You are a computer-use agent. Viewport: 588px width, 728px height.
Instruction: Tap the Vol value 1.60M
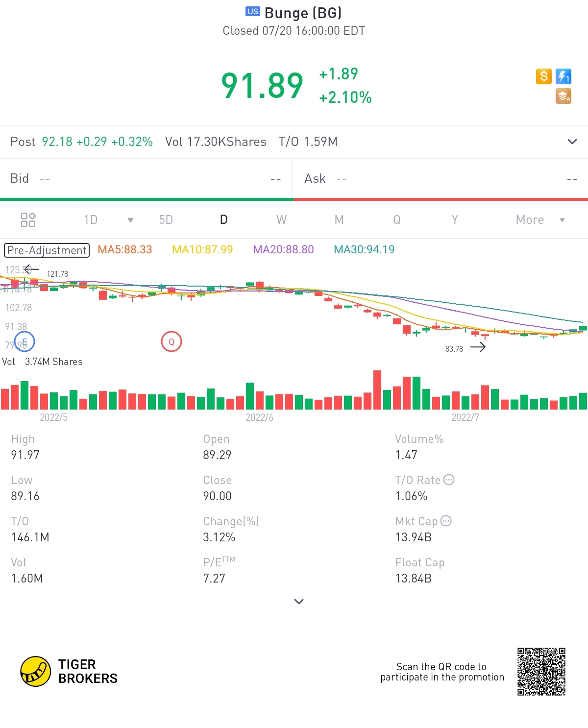coord(27,578)
